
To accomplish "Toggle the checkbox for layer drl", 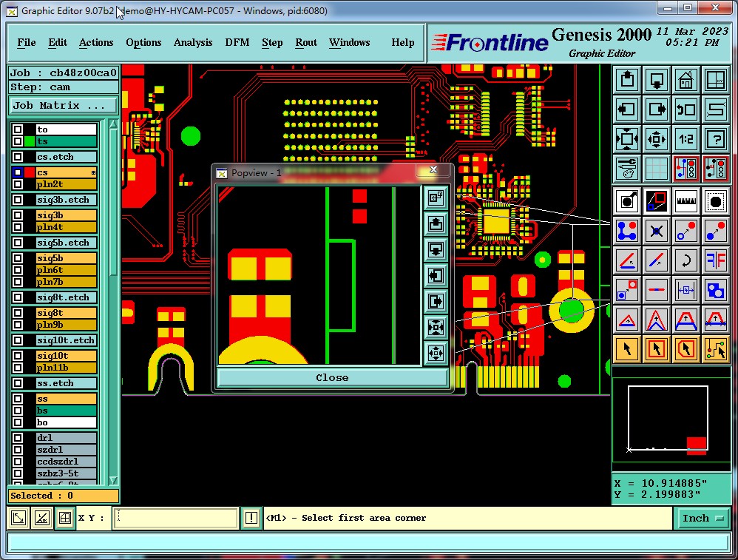I will coord(18,437).
